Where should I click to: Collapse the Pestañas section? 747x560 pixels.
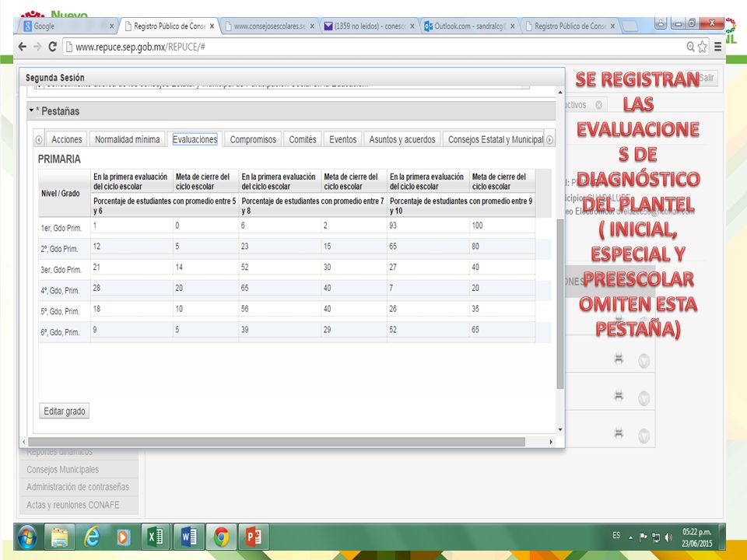click(x=31, y=110)
